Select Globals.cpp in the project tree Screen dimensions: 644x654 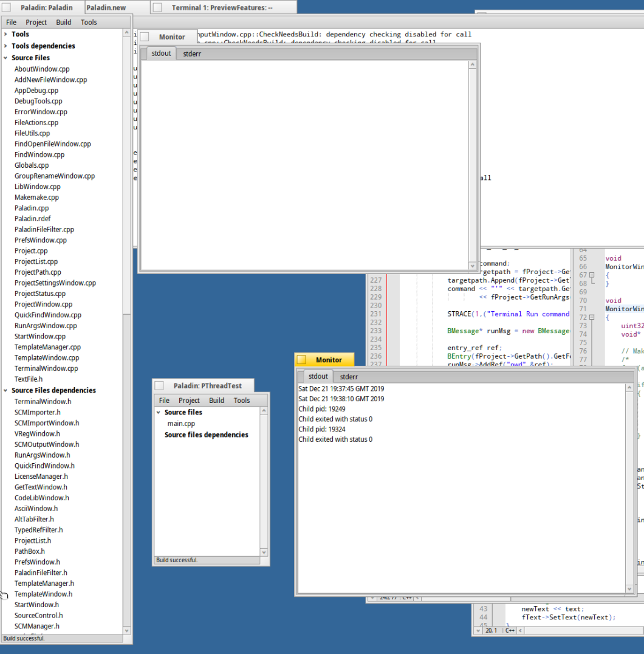[x=32, y=165]
